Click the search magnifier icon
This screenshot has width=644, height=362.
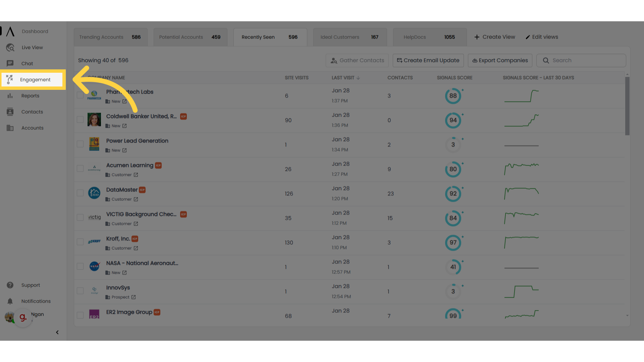click(x=546, y=61)
